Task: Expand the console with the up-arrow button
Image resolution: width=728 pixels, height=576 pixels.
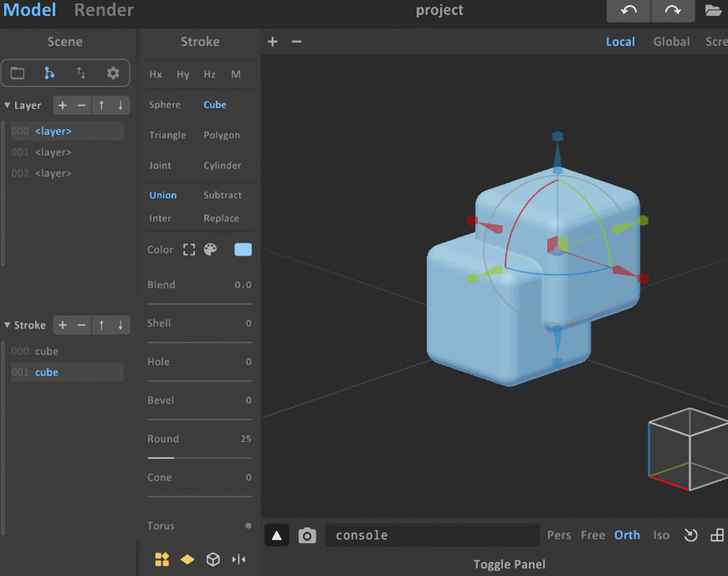Action: [x=277, y=536]
